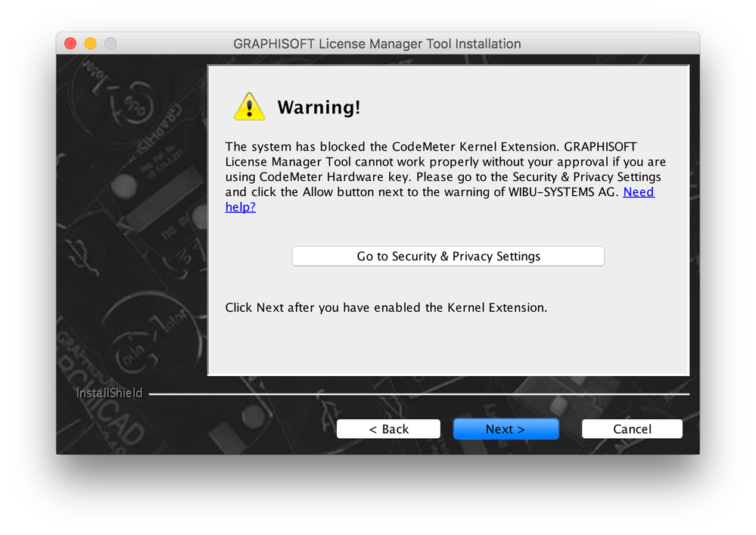The width and height of the screenshot is (756, 535).
Task: Cancel the License Manager Tool installation
Action: click(x=632, y=428)
